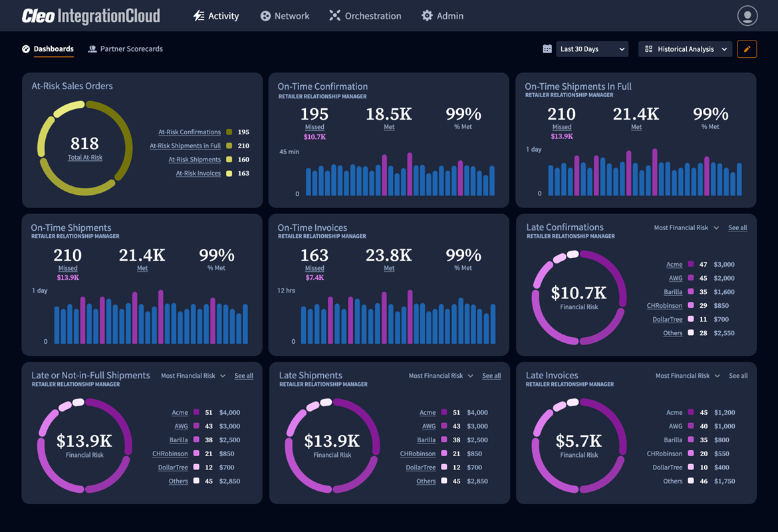Open Late Invoices Most Financial Risk dropdown
Image resolution: width=778 pixels, height=532 pixels.
coord(688,376)
